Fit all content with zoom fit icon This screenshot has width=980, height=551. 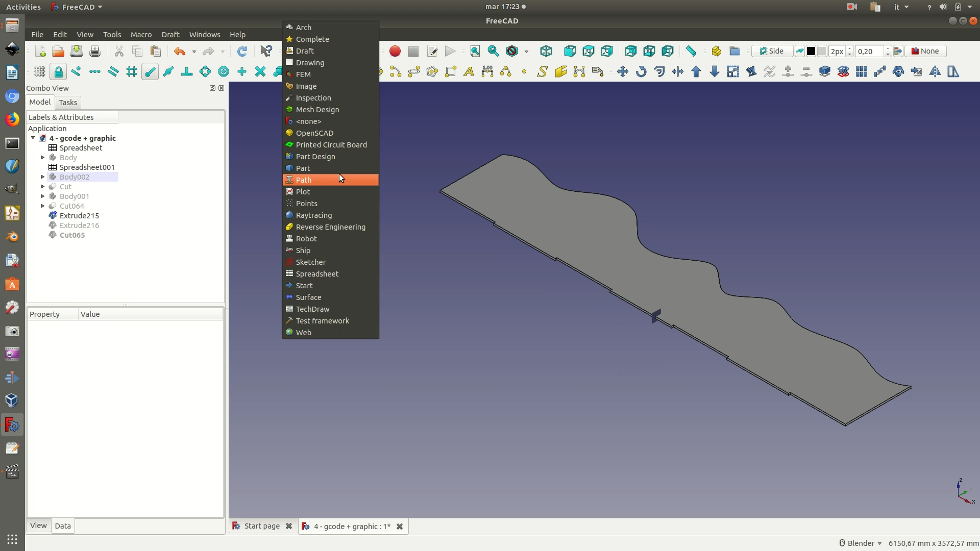[x=475, y=51]
